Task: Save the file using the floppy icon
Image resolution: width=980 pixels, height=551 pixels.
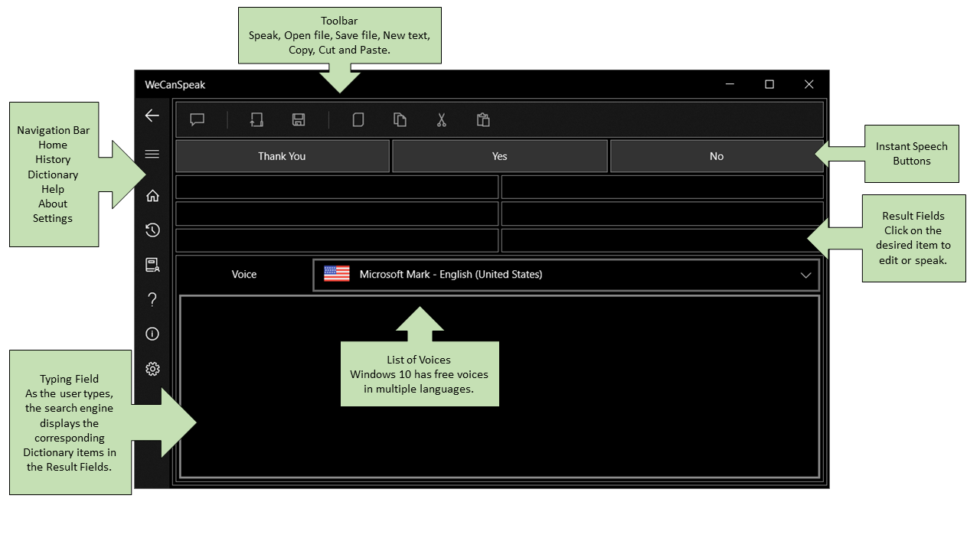Action: 299,119
